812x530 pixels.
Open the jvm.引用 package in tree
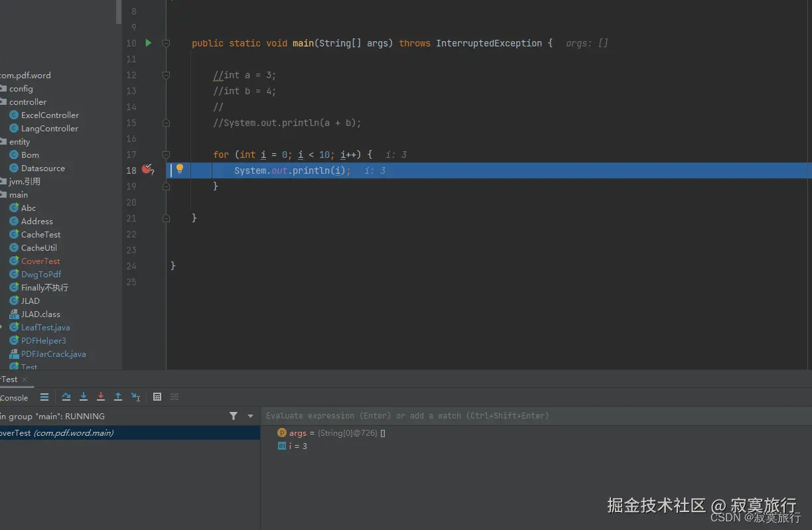click(x=25, y=181)
